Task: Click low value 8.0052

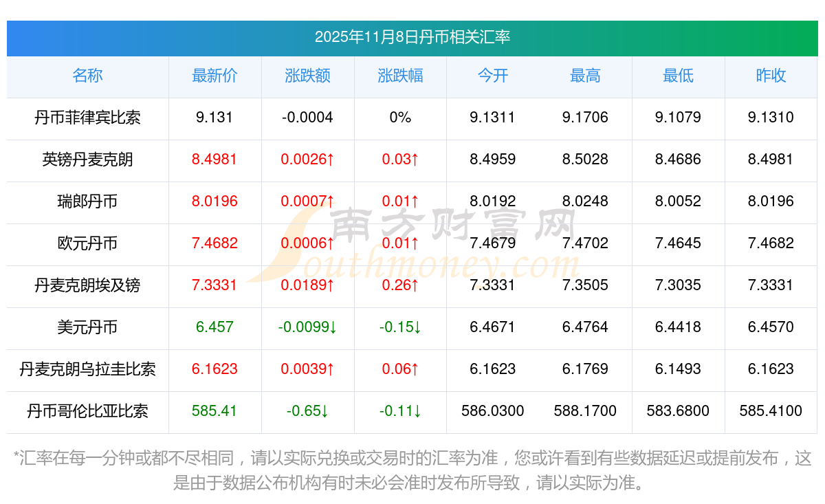Action: click(678, 201)
